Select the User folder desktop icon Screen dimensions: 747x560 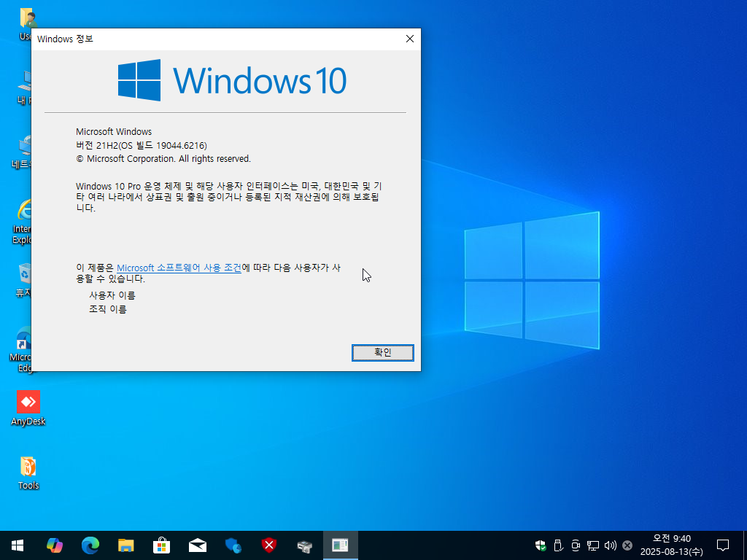pyautogui.click(x=26, y=24)
